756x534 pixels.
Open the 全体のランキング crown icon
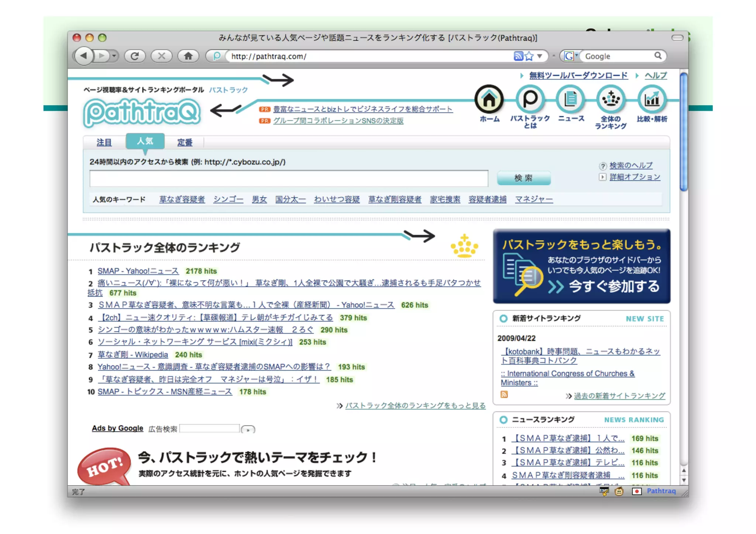pyautogui.click(x=611, y=100)
